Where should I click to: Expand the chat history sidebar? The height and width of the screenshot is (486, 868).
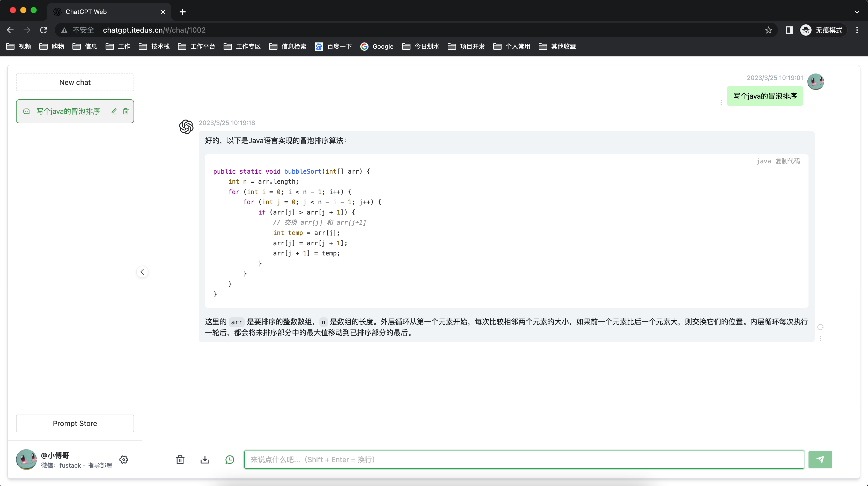coord(142,271)
